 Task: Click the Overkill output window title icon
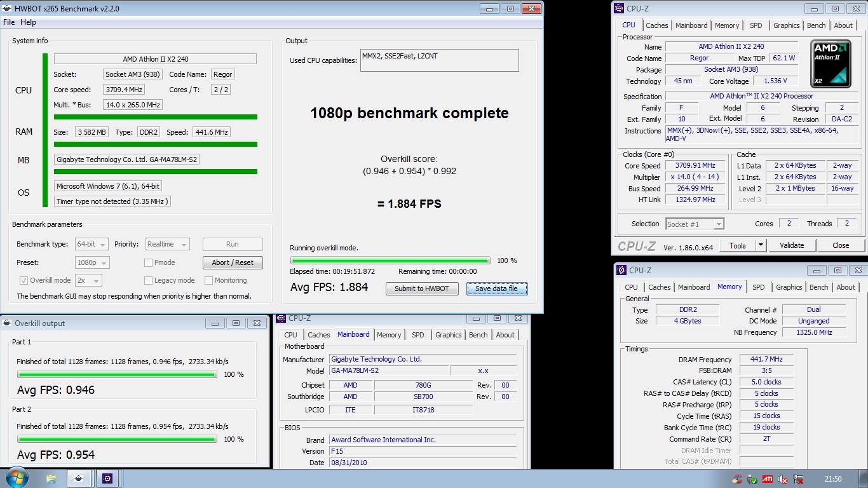point(7,323)
